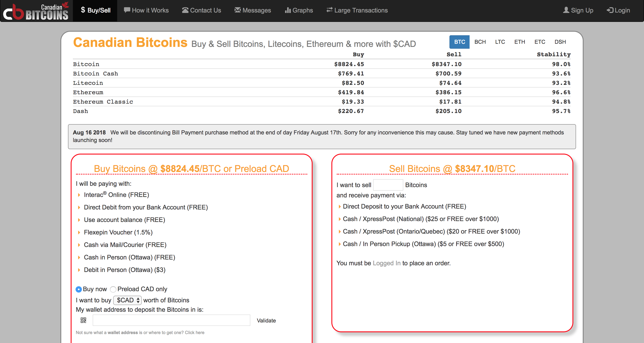Click the Large Transactions arrows icon
Viewport: 644px width, 343px height.
coord(330,10)
